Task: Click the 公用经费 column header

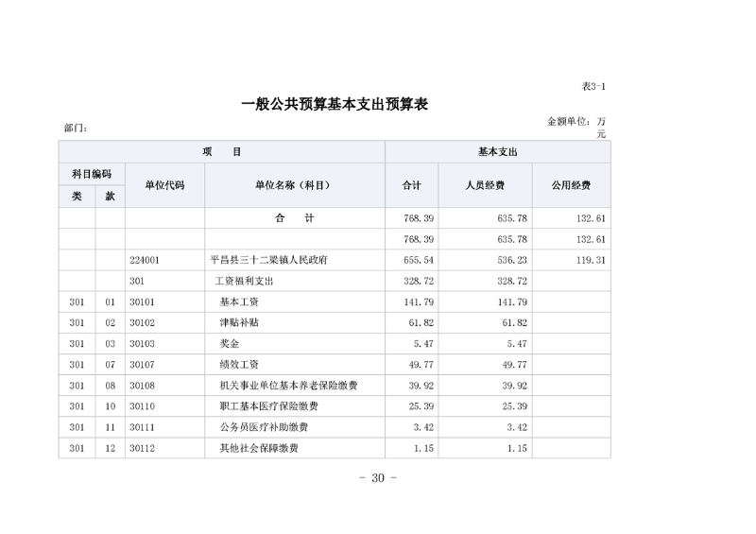Action: click(x=571, y=185)
